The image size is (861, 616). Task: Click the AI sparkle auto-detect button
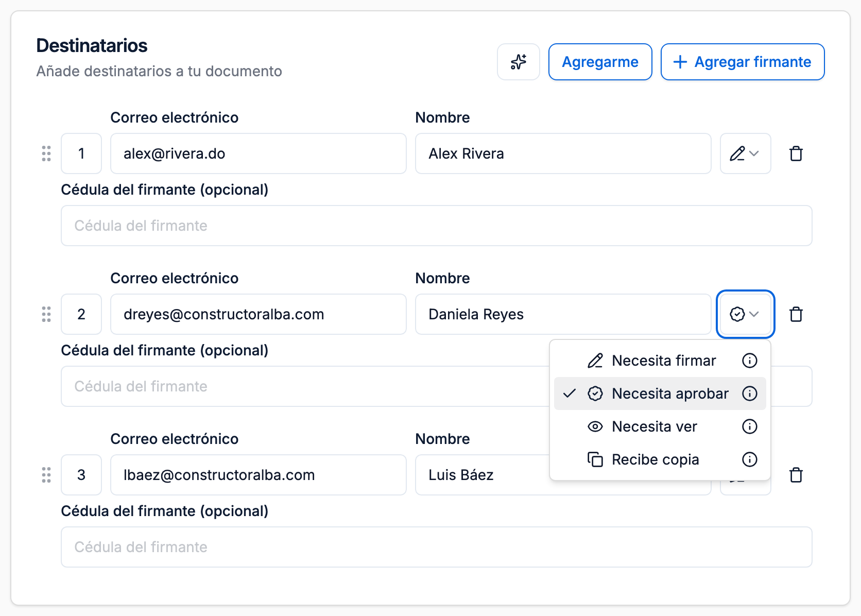pos(518,62)
